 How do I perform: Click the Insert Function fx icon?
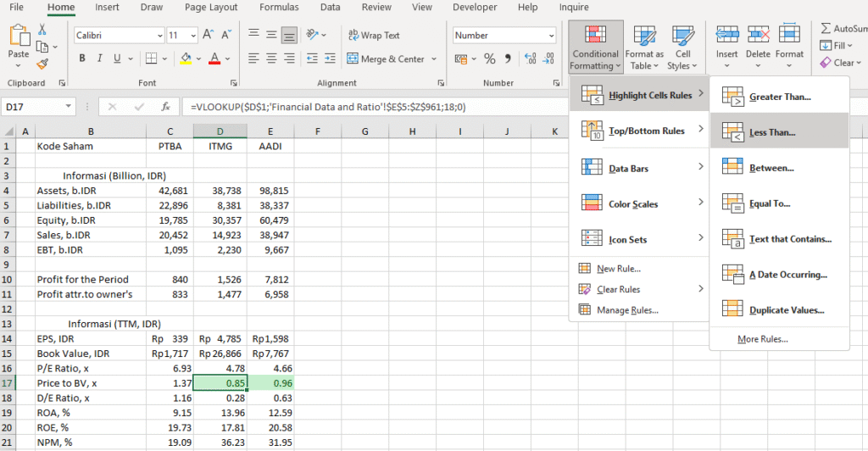pyautogui.click(x=166, y=107)
